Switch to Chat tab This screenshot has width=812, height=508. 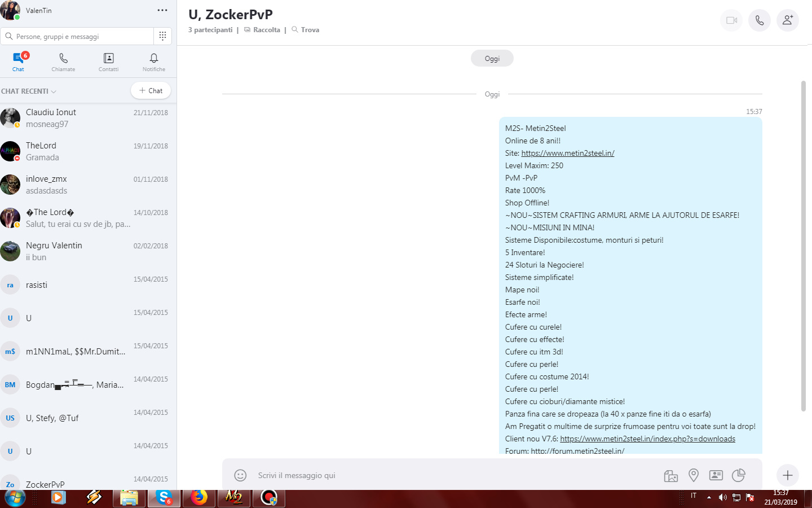[18, 62]
